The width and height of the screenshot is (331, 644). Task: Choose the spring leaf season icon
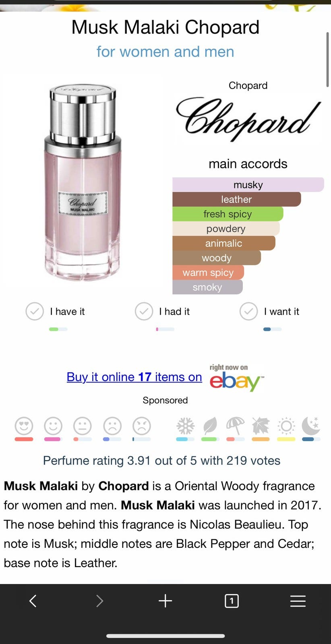210,426
